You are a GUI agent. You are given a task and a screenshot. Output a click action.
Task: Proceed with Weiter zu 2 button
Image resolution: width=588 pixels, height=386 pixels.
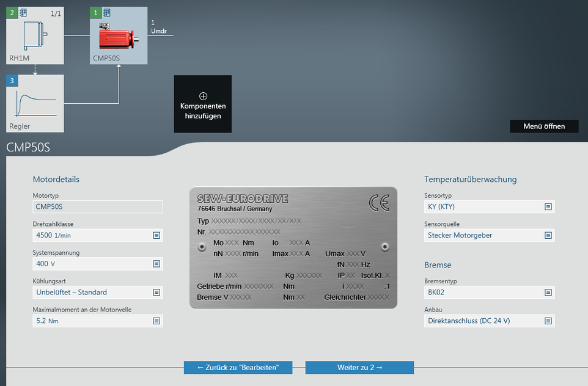click(359, 368)
